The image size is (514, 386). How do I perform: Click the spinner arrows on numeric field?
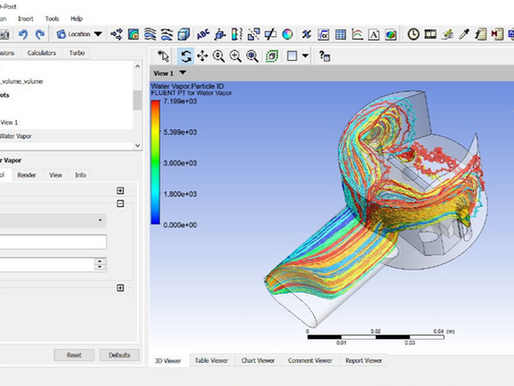[x=100, y=264]
